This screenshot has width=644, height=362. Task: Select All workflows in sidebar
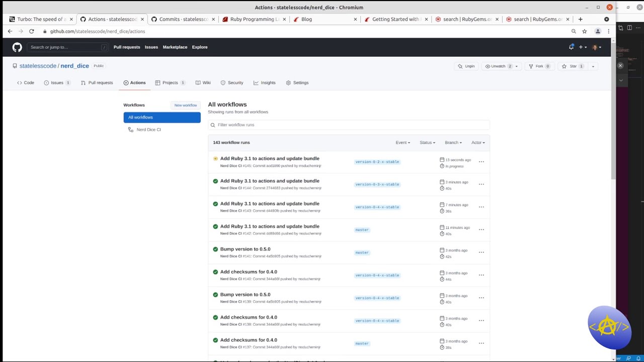pos(162,117)
